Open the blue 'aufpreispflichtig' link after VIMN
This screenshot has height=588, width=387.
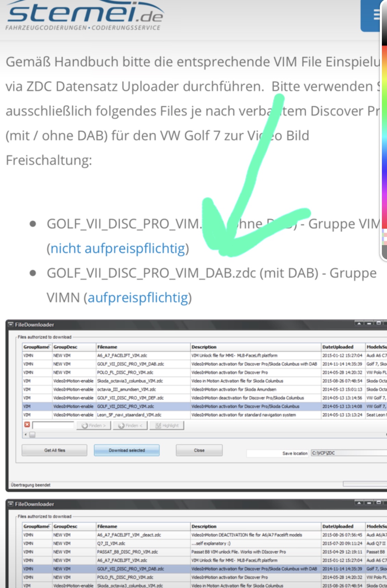click(138, 298)
